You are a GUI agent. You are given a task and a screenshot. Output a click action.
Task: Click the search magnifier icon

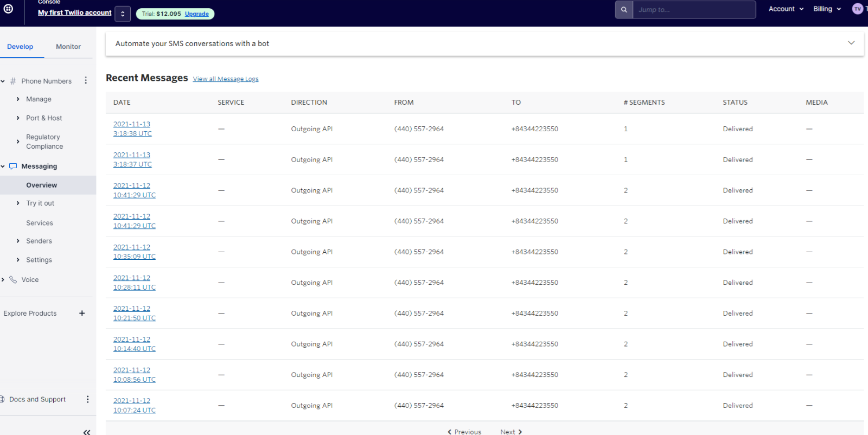tap(624, 10)
